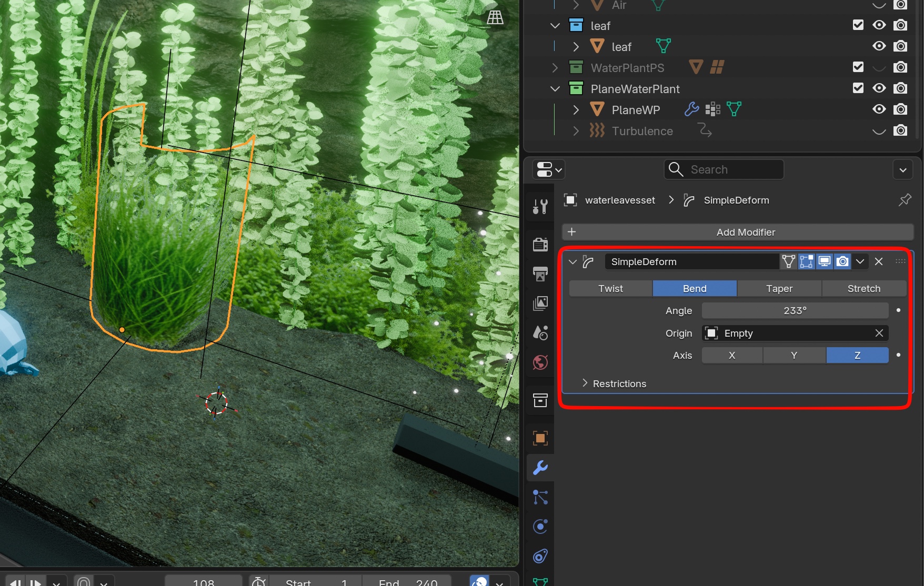Image resolution: width=924 pixels, height=586 pixels.
Task: Open the Particles properties tab
Action: tap(540, 497)
